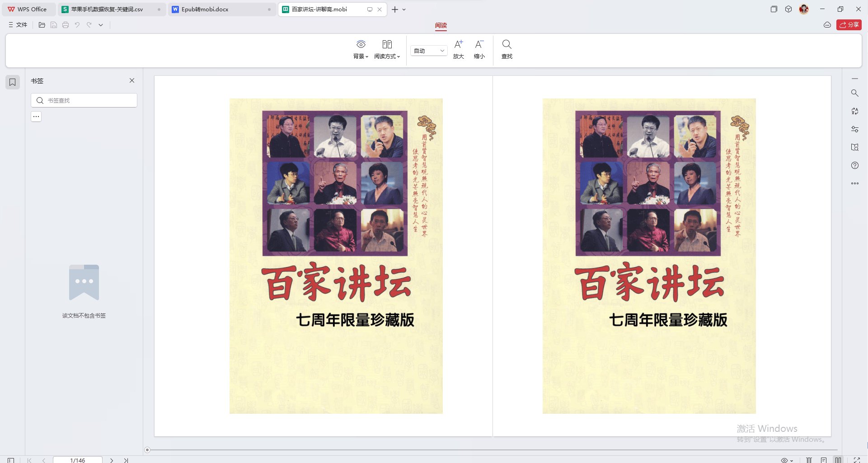Click the bookmark more options ellipsis button
The width and height of the screenshot is (868, 463).
(36, 117)
